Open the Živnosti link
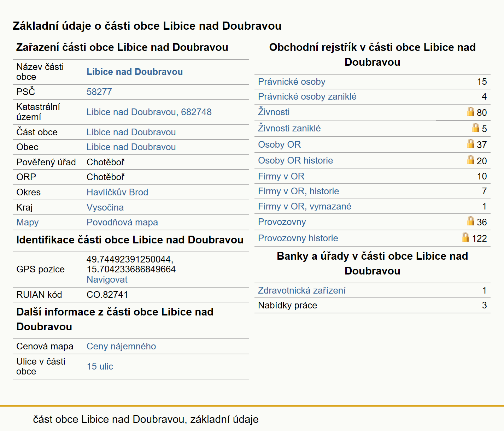Image resolution: width=504 pixels, height=431 pixels. [274, 112]
